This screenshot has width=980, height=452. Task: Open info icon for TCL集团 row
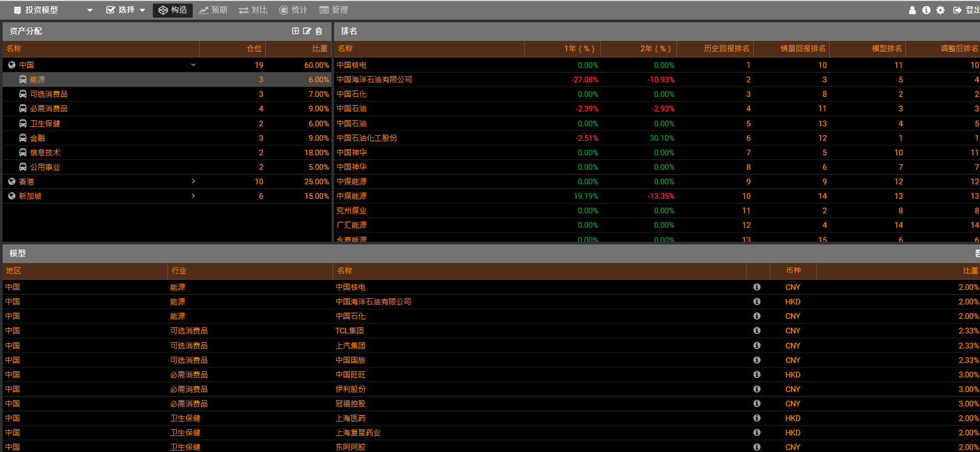coord(757,330)
